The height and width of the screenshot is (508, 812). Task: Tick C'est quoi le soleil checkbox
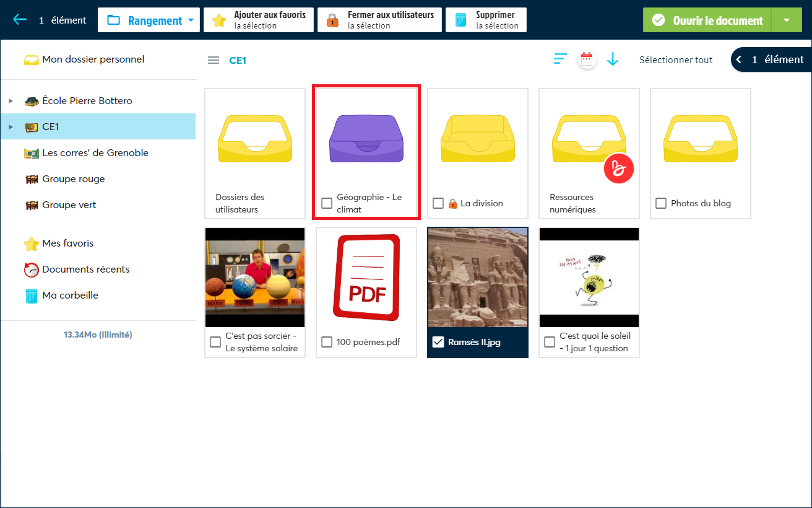point(550,342)
